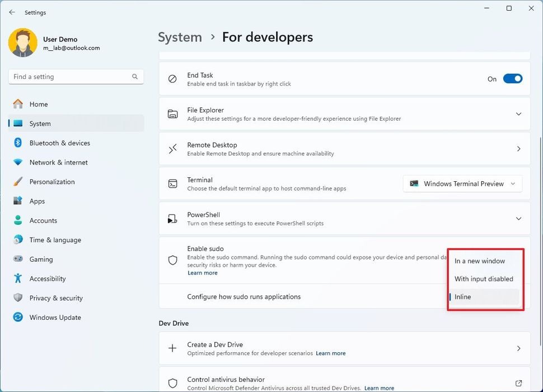
Task: Click 'Configure how sudo runs applications' text
Action: pos(244,296)
